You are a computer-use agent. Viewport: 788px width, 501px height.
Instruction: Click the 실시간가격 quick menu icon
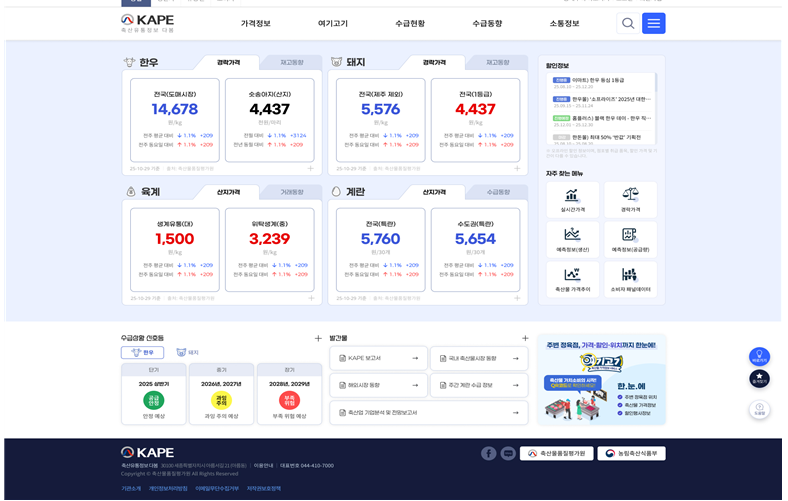click(x=573, y=197)
